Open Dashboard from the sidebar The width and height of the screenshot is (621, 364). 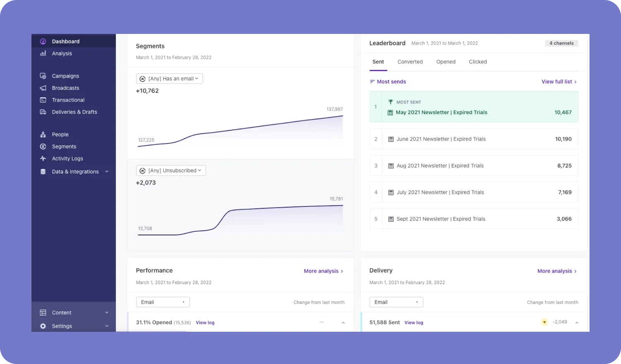coord(74,41)
